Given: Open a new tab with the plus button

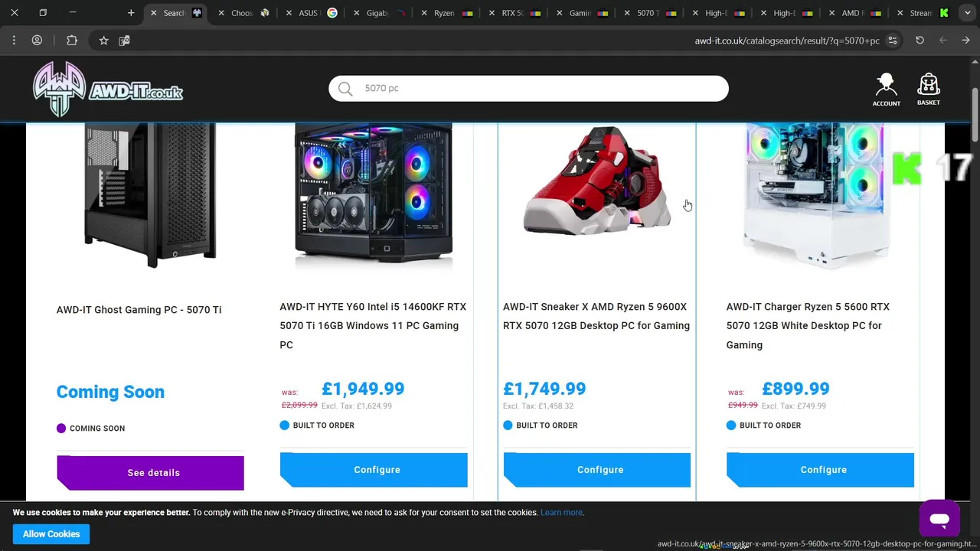Looking at the screenshot, I should tap(131, 13).
